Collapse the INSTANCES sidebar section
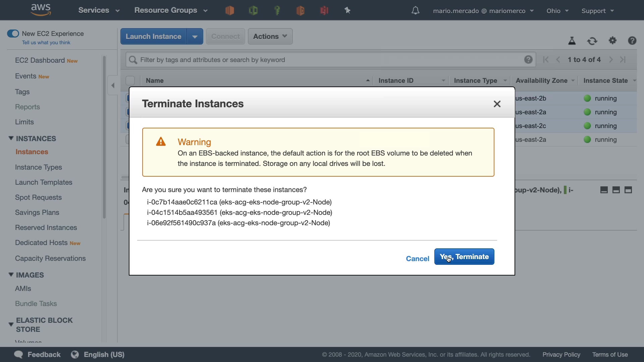644x362 pixels. click(x=11, y=138)
